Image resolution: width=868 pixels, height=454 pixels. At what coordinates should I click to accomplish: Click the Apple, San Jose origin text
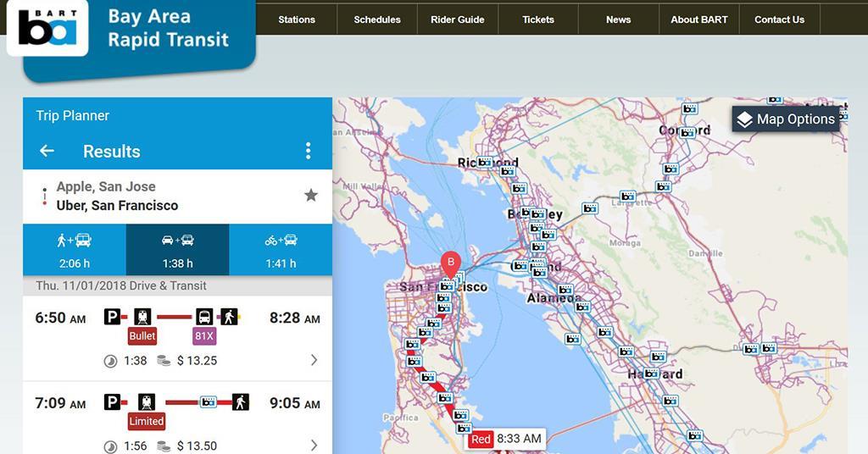(106, 186)
